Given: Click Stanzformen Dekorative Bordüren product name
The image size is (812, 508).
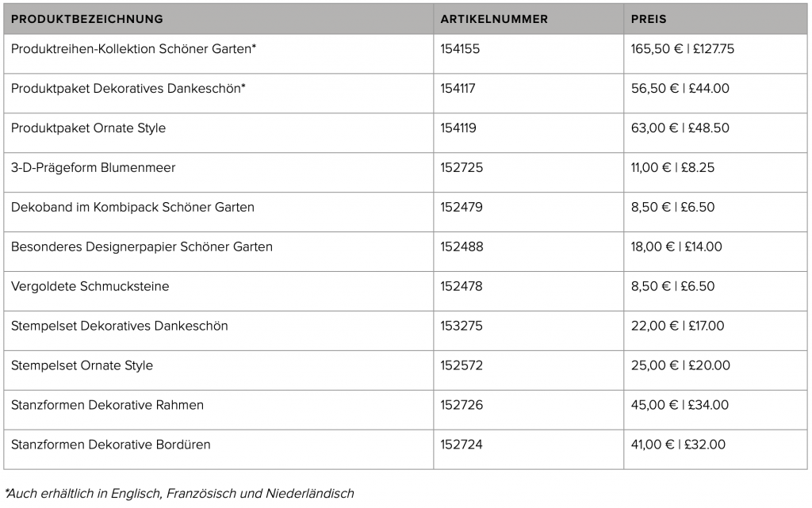Looking at the screenshot, I should pyautogui.click(x=111, y=445).
